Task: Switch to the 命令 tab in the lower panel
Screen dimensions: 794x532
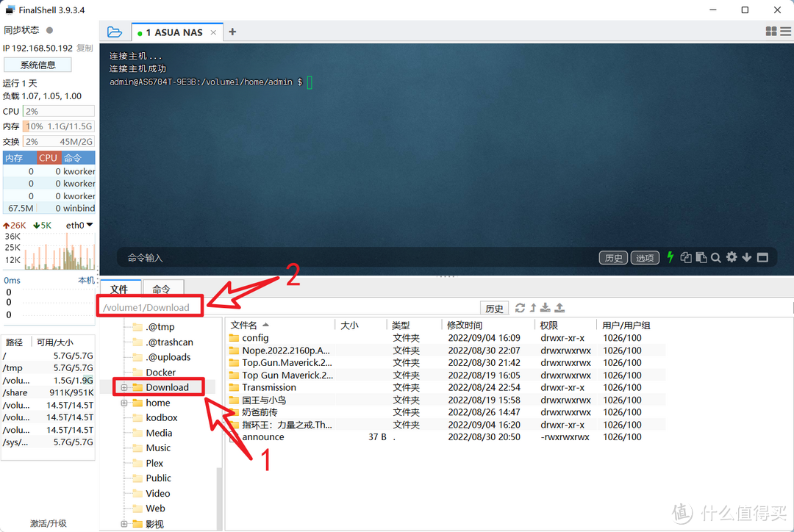Action: point(163,289)
